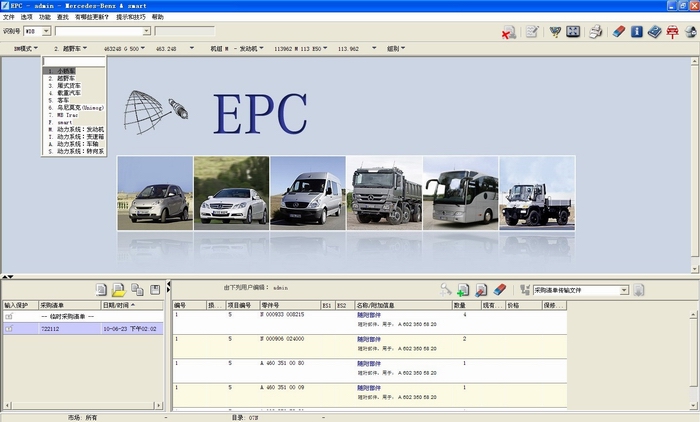The image size is (700, 422).
Task: Open the 有哪些更新? menu
Action: click(x=92, y=17)
